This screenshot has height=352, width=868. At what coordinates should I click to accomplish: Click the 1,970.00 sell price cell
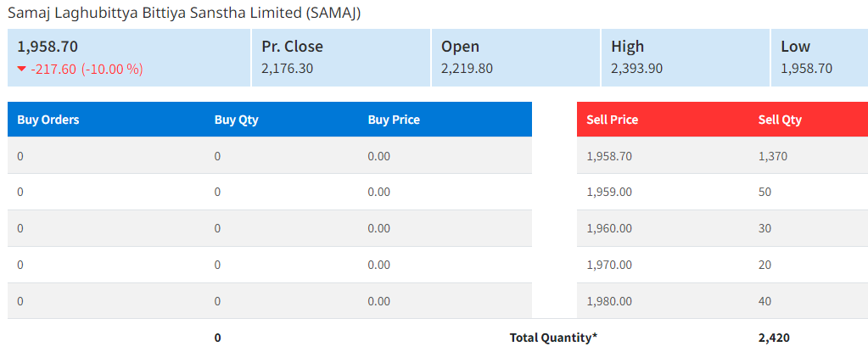pos(609,265)
